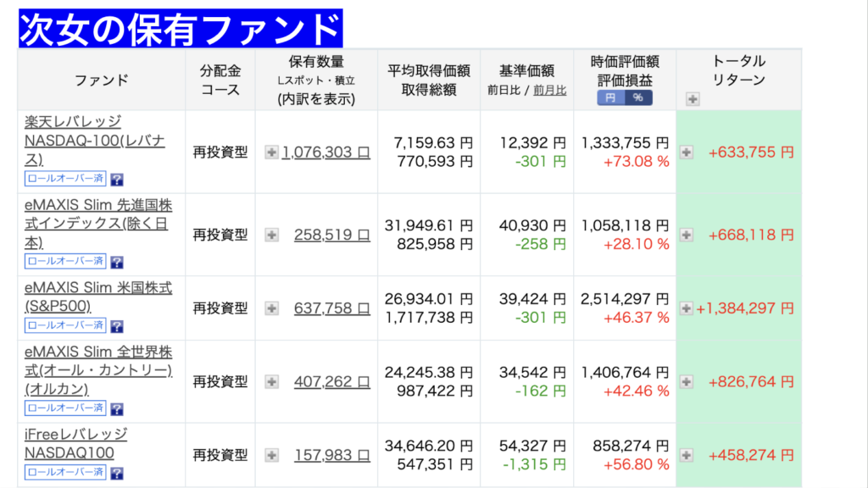868x488 pixels.
Task: Click help icon under eMAXIS Slim 米国株式(S&P500)
Action: [117, 326]
